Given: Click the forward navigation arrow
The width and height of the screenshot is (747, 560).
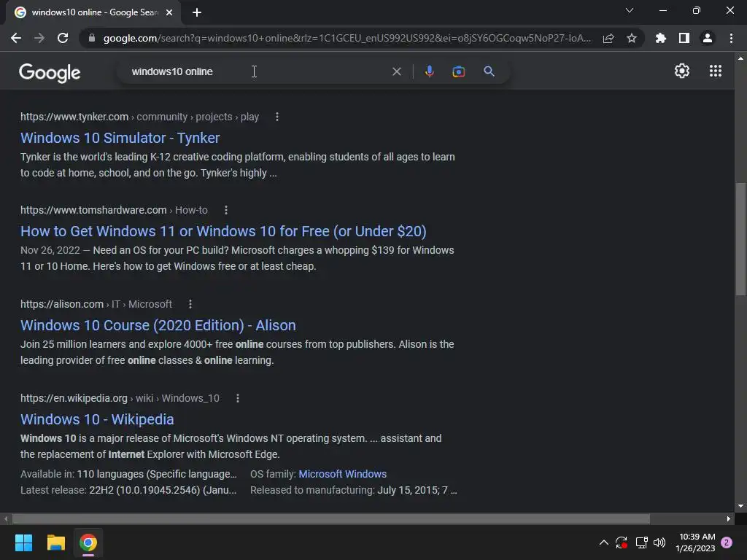Looking at the screenshot, I should pyautogui.click(x=39, y=38).
